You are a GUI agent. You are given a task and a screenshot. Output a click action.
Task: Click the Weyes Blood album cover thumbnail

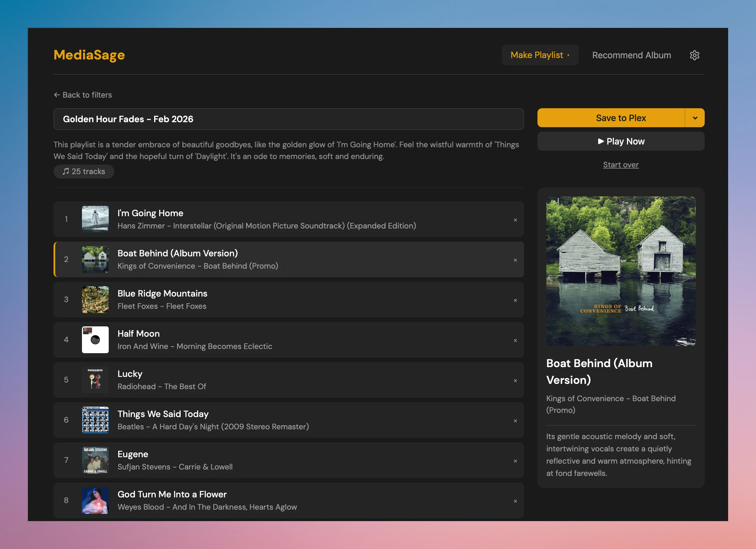click(95, 500)
